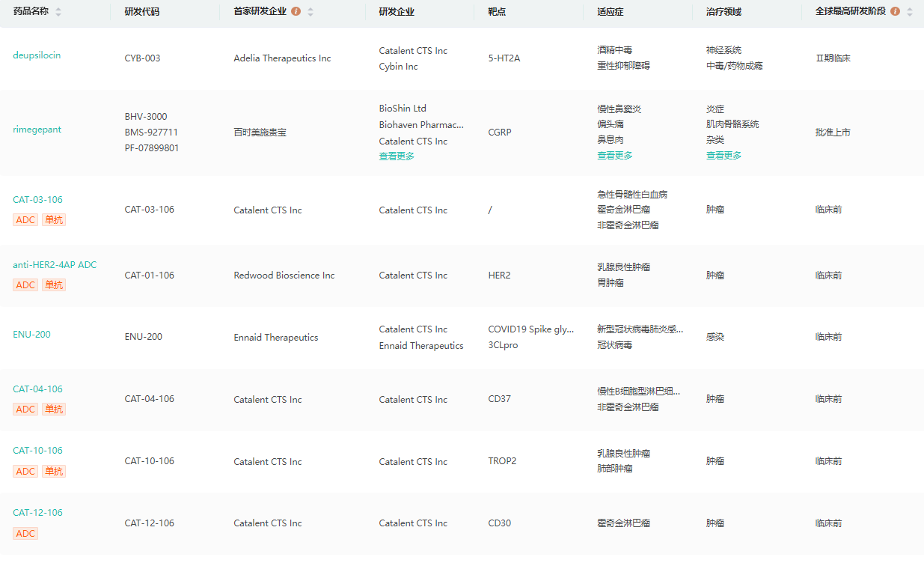Select 酒精中毒 indication text
924x563 pixels.
click(615, 50)
